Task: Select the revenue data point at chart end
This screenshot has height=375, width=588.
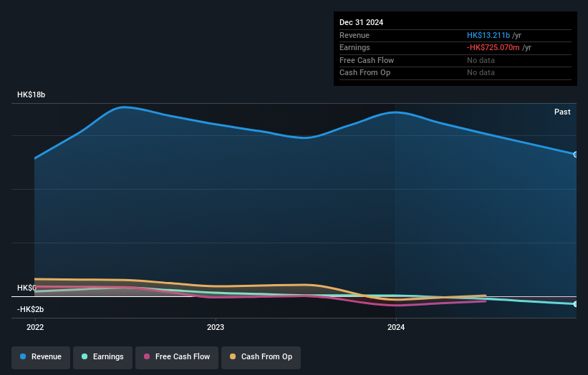Action: pos(576,155)
